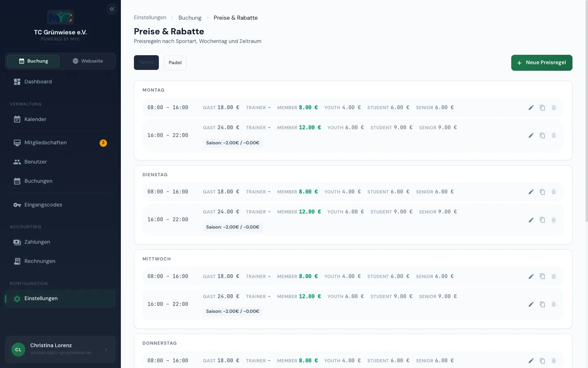The height and width of the screenshot is (368, 588).
Task: Edit Montag 16:00 - 22:00 price rule
Action: pyautogui.click(x=531, y=135)
